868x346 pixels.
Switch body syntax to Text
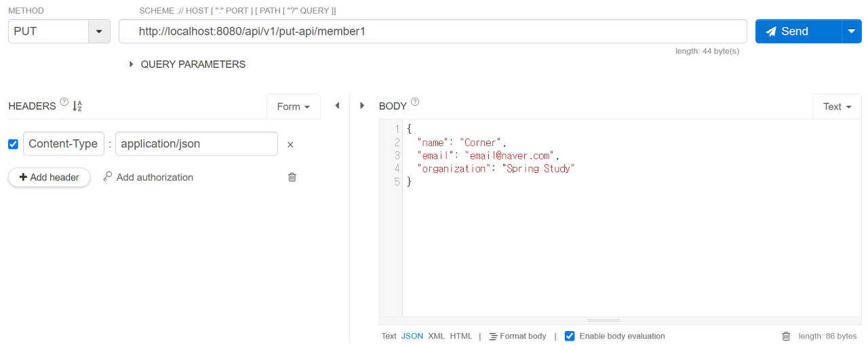[x=389, y=336]
